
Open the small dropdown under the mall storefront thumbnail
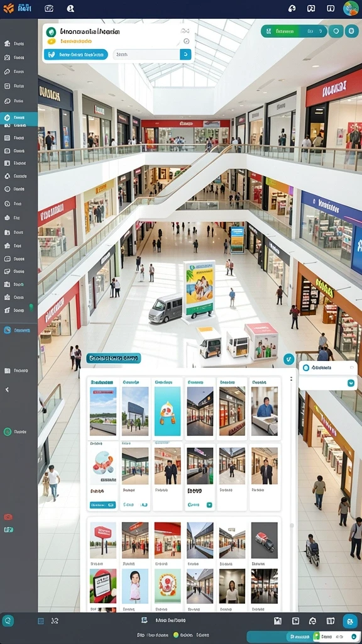click(209, 505)
